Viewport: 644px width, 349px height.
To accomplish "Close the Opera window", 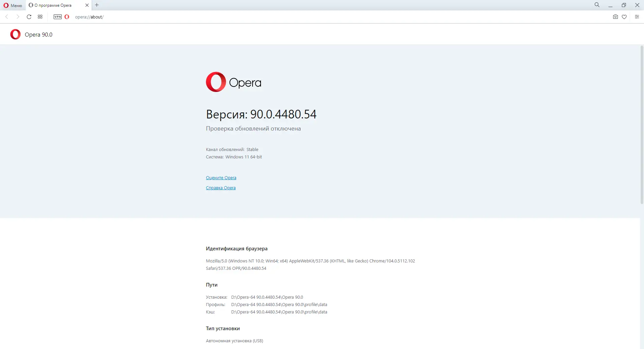I will [637, 5].
